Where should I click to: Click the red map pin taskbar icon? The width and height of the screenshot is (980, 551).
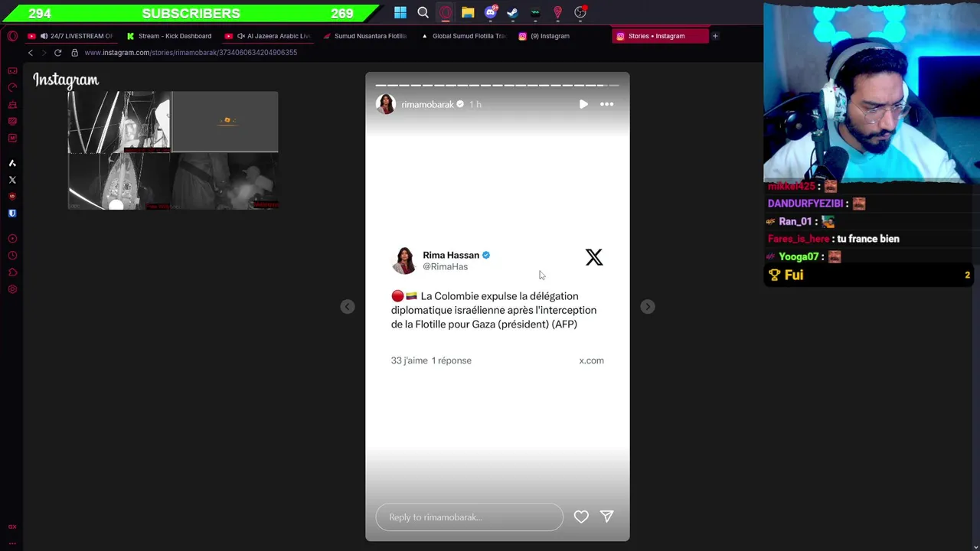557,12
